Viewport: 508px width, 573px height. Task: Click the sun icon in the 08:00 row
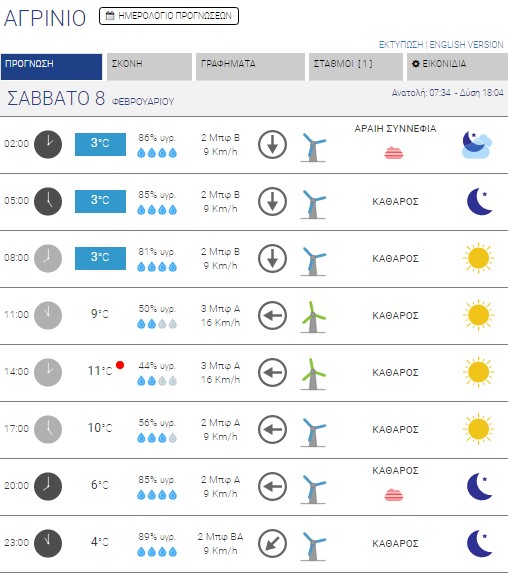click(x=478, y=258)
